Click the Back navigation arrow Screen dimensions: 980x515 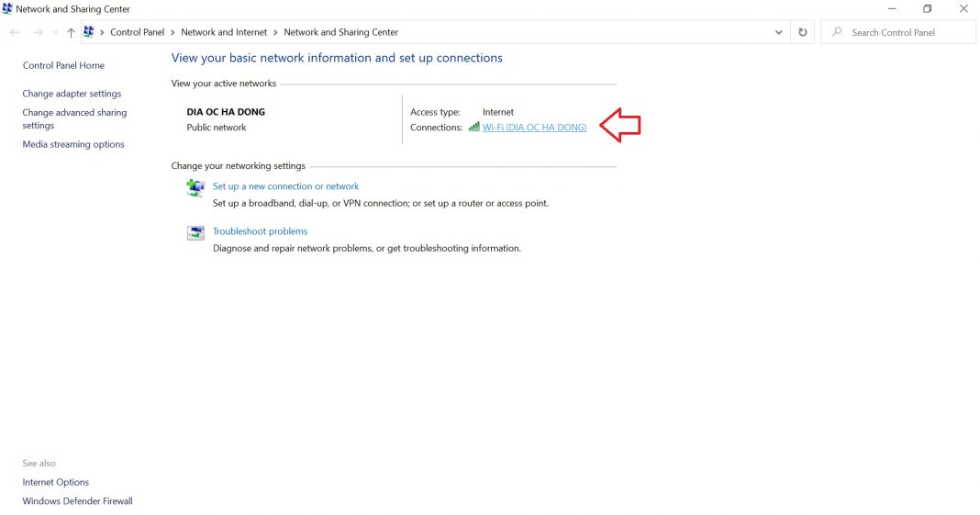(15, 32)
